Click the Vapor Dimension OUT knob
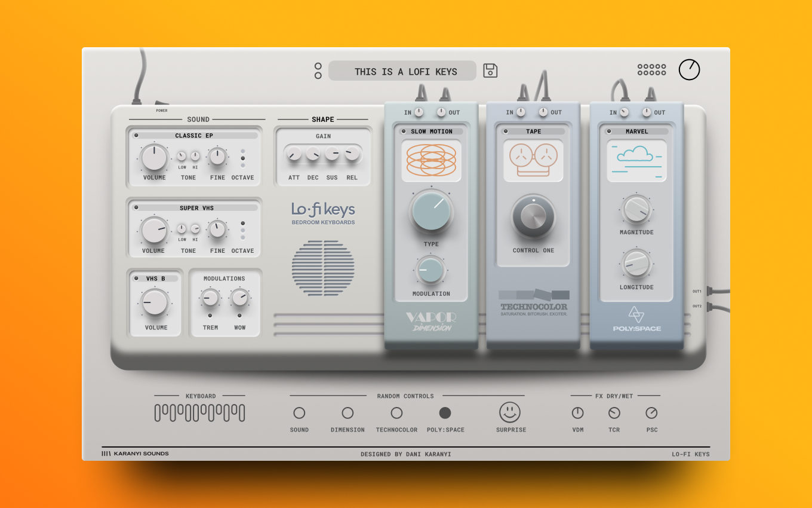This screenshot has height=508, width=812. point(441,112)
